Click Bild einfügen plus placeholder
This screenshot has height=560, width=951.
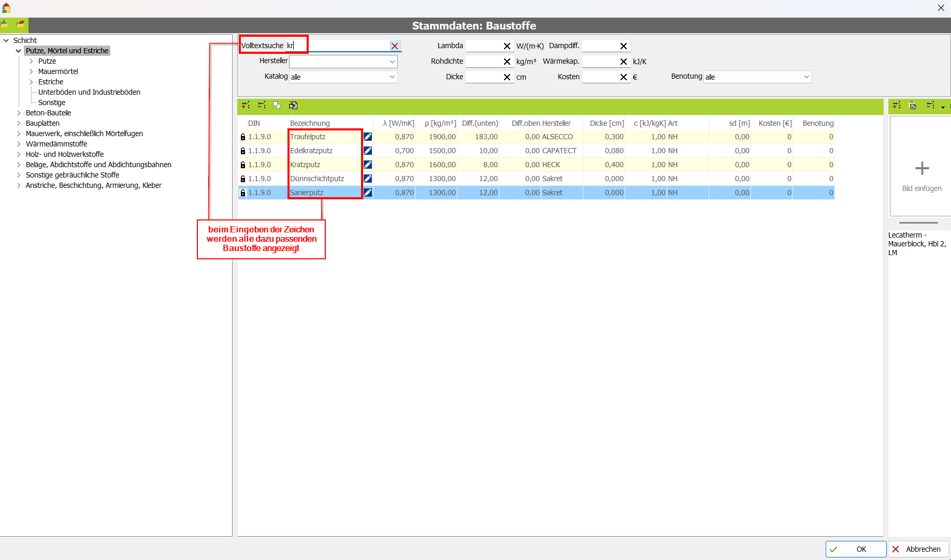(x=921, y=169)
